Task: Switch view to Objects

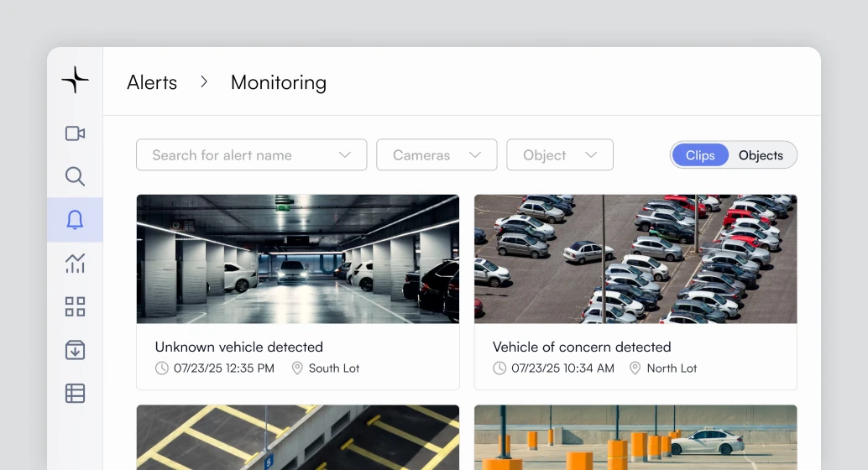Action: click(x=761, y=155)
